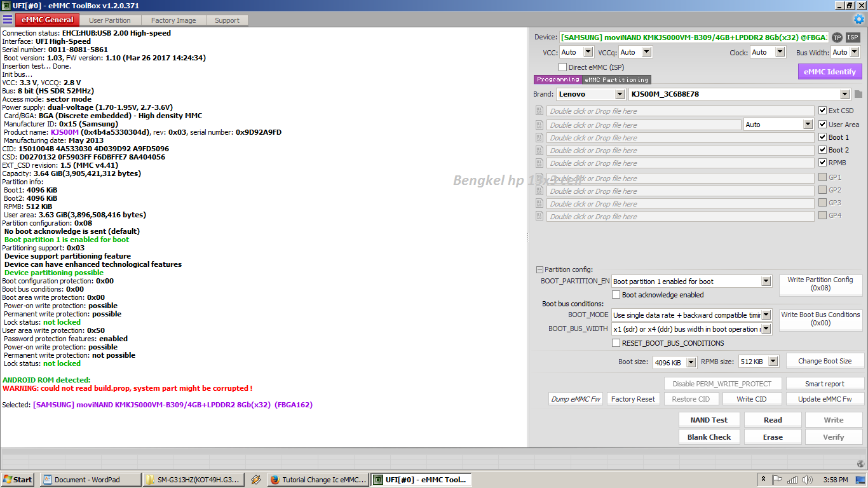Click the NAND Test button
The image size is (868, 488).
pos(709,420)
